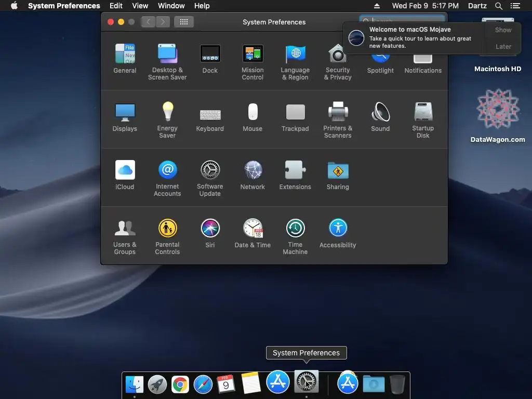The image size is (532, 399).
Task: Go forward with the toolbar forward arrow
Action: pyautogui.click(x=163, y=22)
